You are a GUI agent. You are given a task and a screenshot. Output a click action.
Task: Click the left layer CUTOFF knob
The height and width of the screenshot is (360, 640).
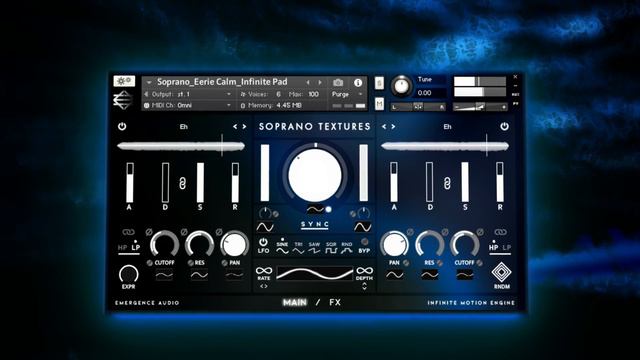(164, 244)
